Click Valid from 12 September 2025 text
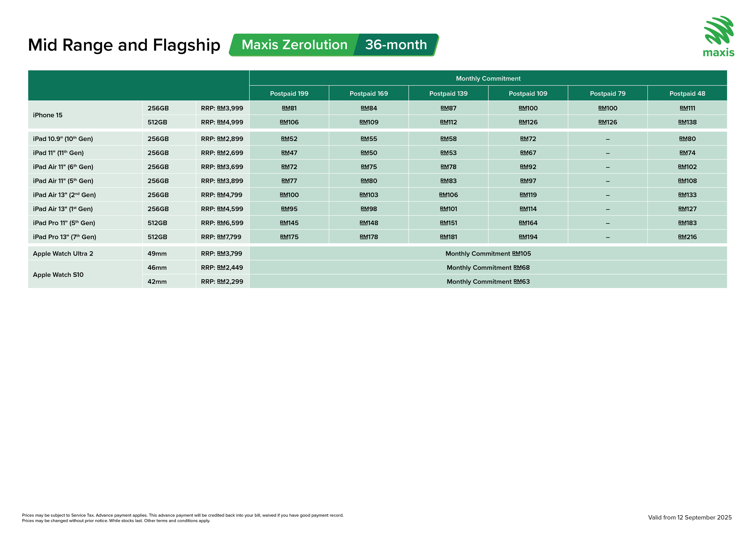The height and width of the screenshot is (535, 756). (x=689, y=517)
